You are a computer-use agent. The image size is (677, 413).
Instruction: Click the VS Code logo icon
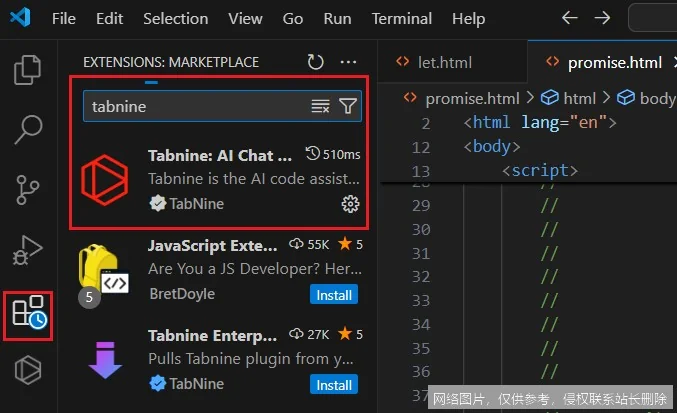point(20,18)
